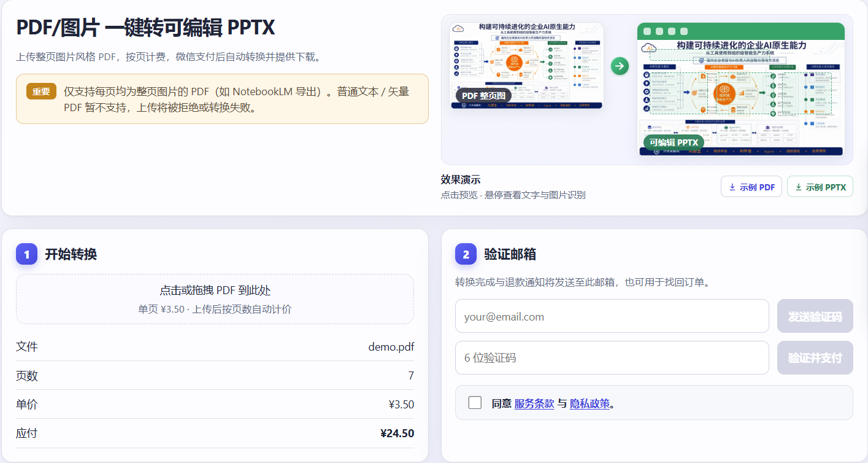The height and width of the screenshot is (463, 868).
Task: Click the 验证并支付 button
Action: (x=815, y=357)
